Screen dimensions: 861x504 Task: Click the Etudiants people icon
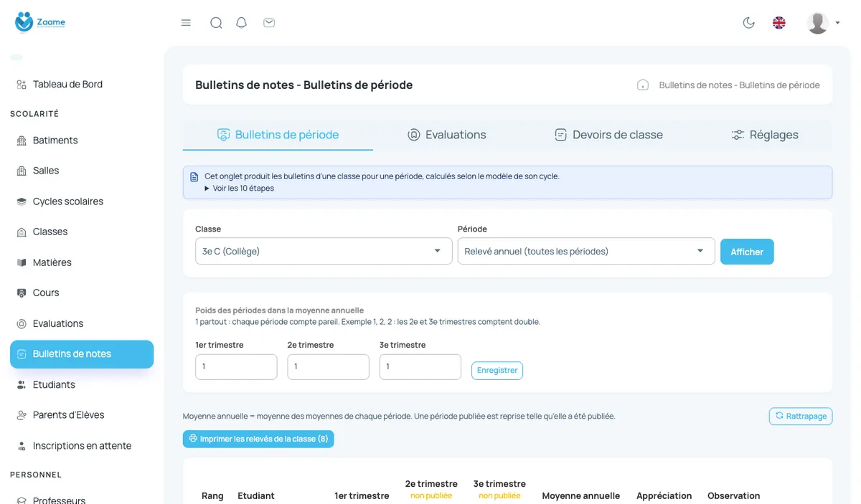[22, 385]
